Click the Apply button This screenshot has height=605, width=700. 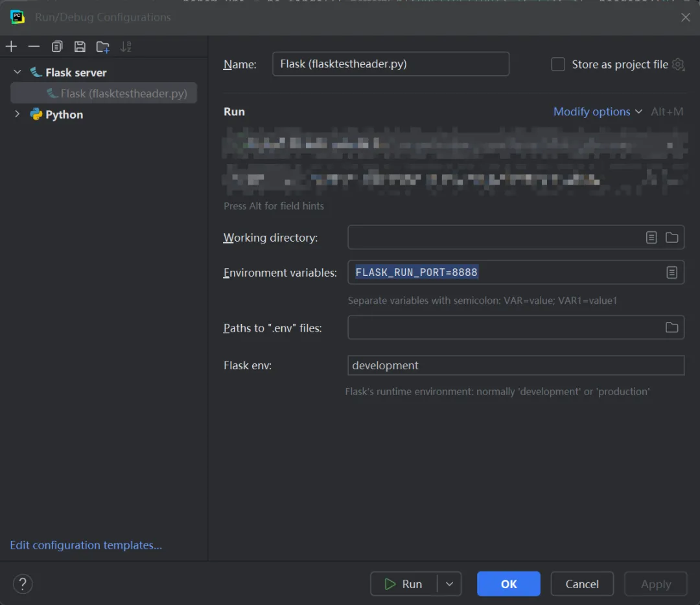(x=655, y=584)
